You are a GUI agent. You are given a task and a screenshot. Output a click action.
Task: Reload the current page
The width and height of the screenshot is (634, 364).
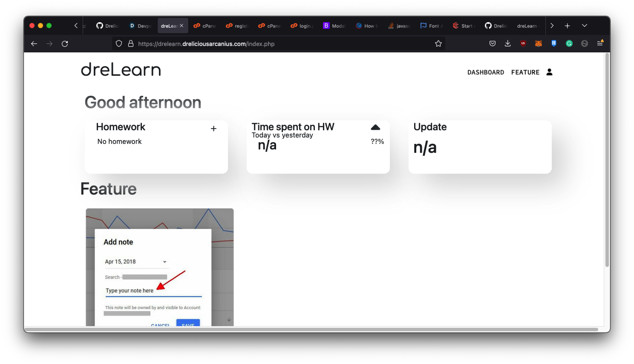click(65, 44)
